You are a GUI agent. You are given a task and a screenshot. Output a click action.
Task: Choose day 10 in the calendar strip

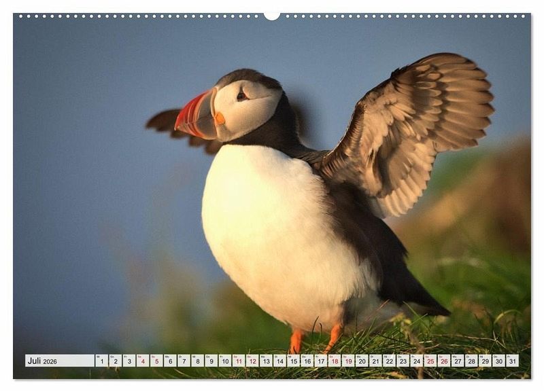(224, 361)
